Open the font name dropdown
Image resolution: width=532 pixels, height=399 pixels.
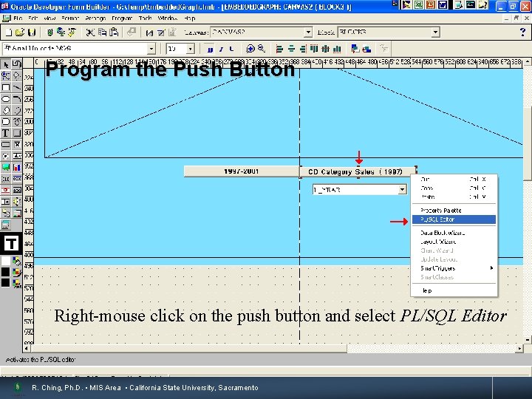[151, 50]
